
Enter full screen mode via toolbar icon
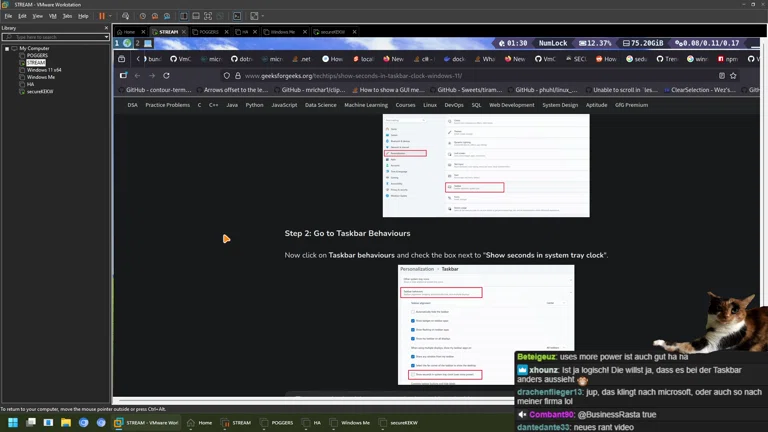click(208, 16)
